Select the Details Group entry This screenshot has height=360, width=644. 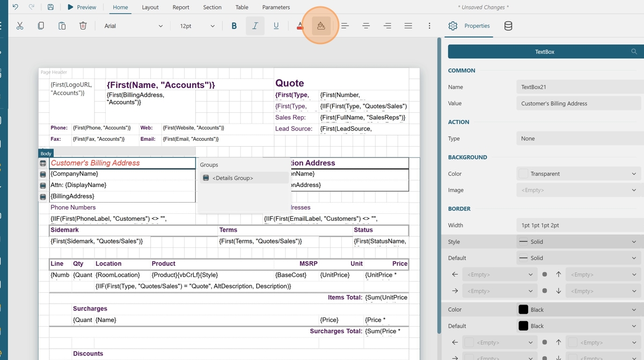pyautogui.click(x=232, y=178)
